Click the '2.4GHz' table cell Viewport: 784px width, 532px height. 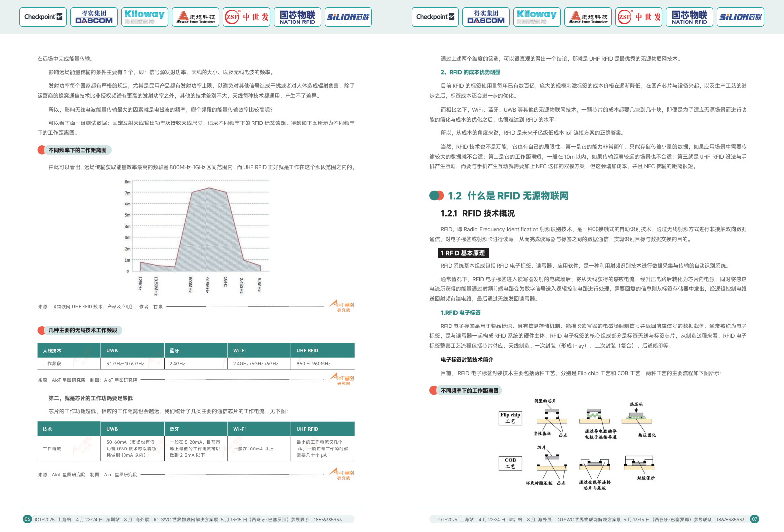click(x=196, y=364)
